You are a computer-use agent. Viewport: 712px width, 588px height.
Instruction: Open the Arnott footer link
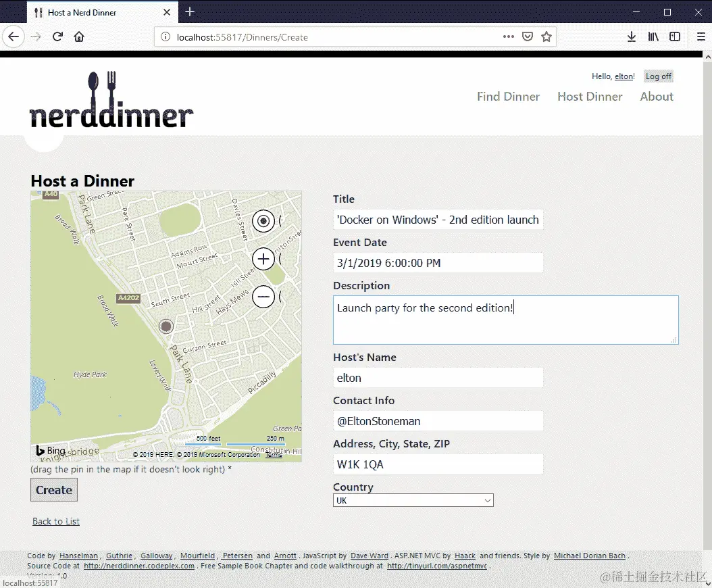(285, 556)
